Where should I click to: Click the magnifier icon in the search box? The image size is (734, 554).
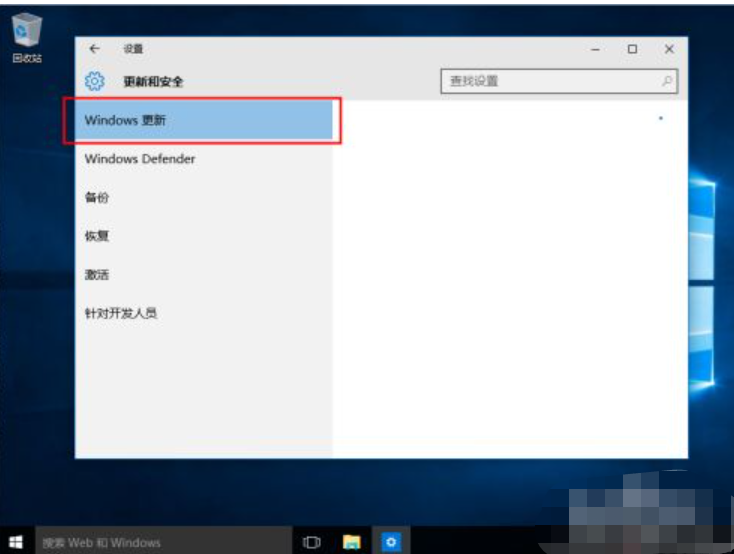coord(667,81)
